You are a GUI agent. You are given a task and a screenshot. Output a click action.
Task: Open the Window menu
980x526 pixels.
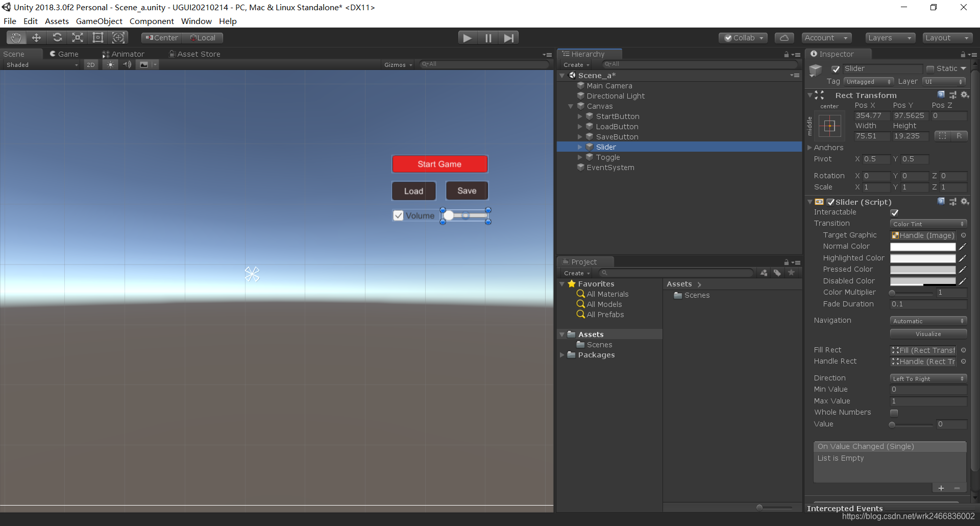click(x=196, y=21)
